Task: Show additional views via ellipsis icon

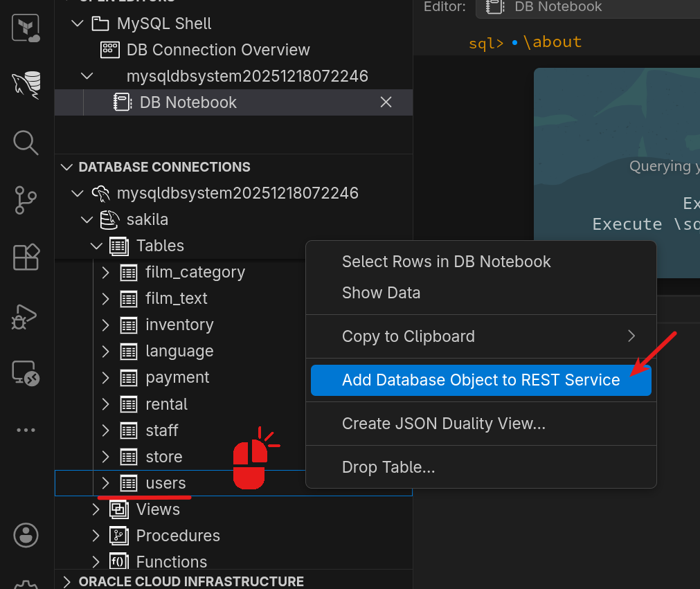Action: 26,430
